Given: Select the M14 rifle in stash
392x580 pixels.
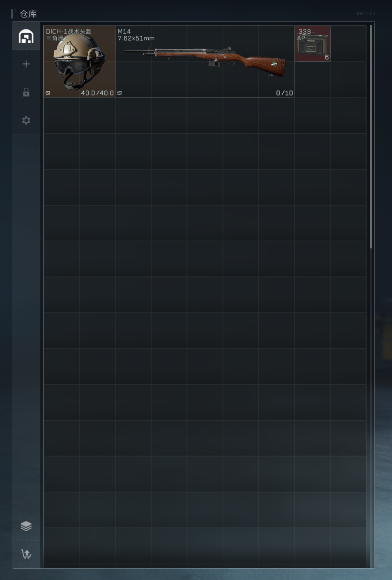Looking at the screenshot, I should tap(205, 61).
